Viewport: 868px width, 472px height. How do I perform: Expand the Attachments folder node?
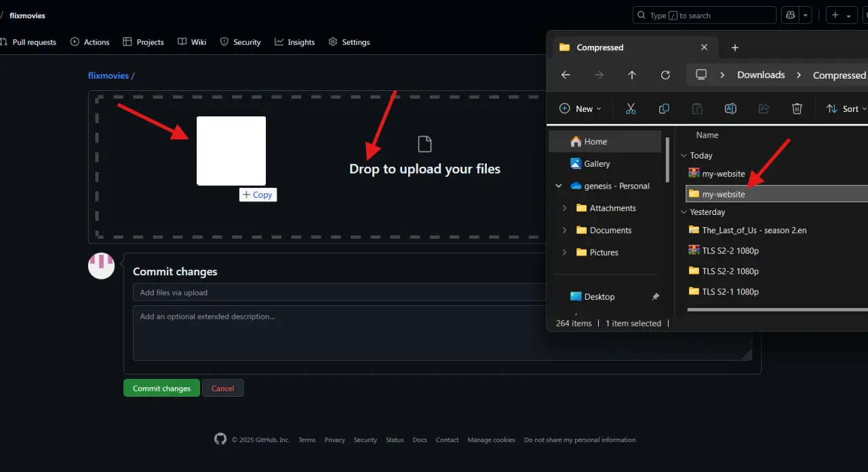click(x=564, y=208)
